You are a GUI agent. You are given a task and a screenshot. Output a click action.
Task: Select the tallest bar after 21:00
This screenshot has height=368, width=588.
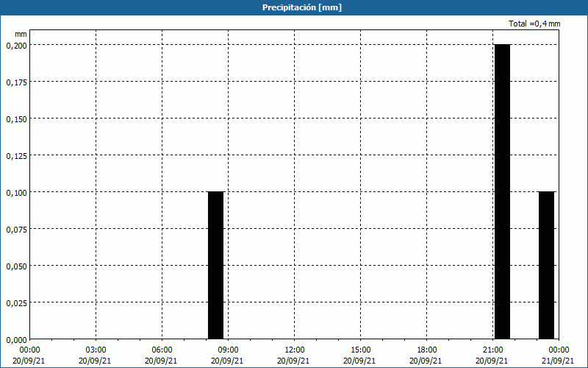[x=502, y=191]
